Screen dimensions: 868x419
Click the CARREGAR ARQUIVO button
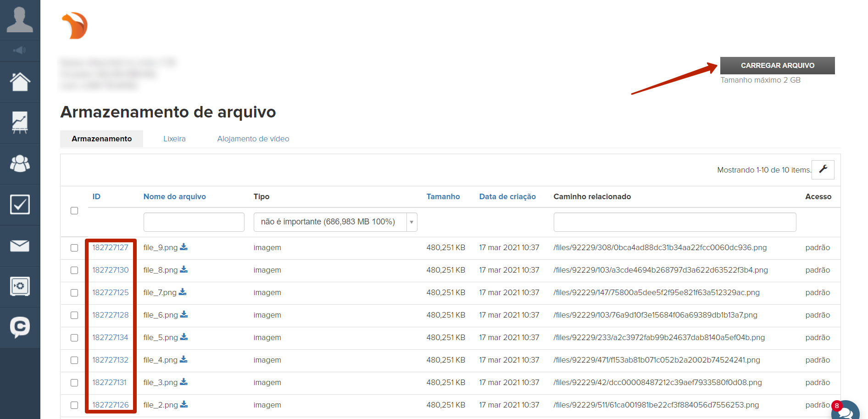point(777,66)
